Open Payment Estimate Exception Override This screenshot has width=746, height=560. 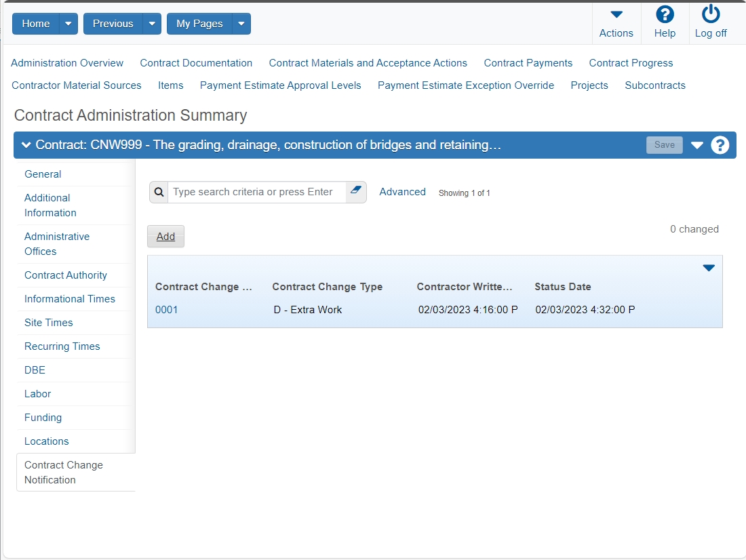(466, 85)
